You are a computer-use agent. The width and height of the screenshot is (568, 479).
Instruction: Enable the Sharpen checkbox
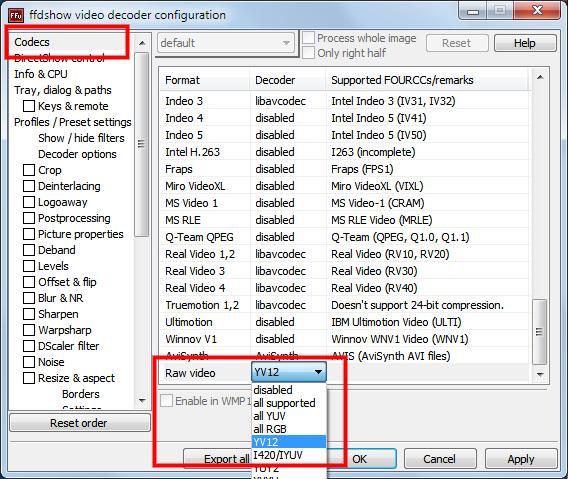tap(29, 314)
